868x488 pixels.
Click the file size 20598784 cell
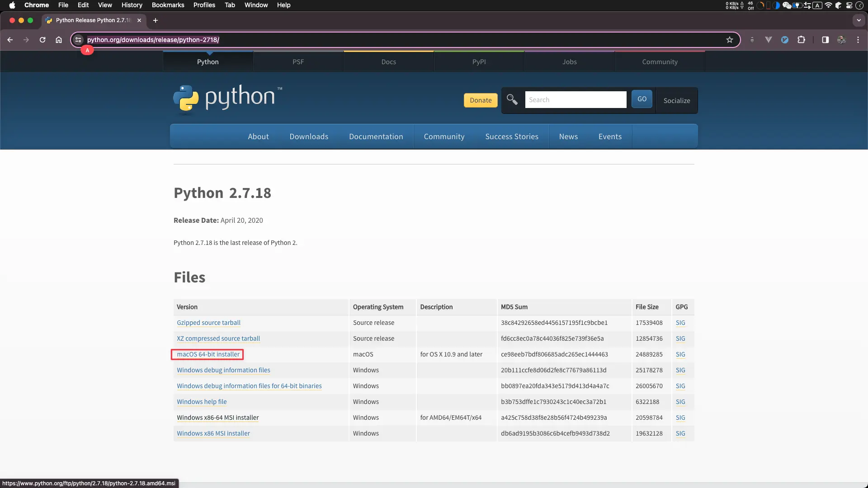click(649, 418)
